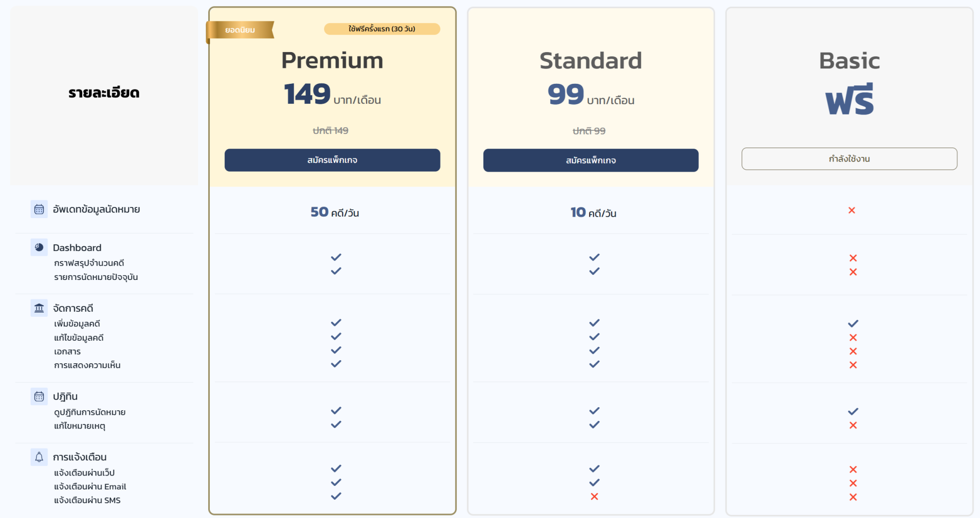Screen dimensions: 980x518
Task: Click the gold ยอดนิยม ribbon badge
Action: coord(240,30)
